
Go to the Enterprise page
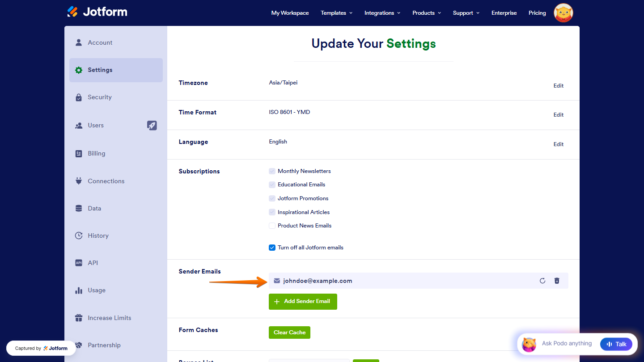[504, 13]
